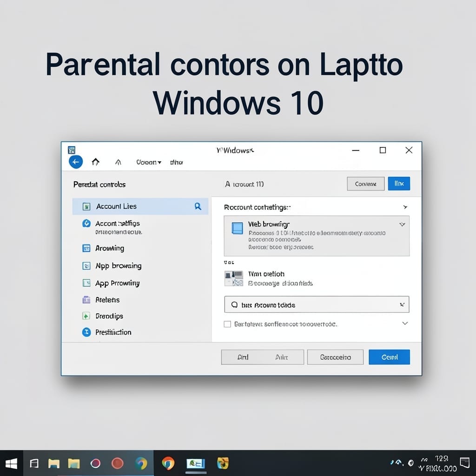Image resolution: width=476 pixels, height=476 pixels.
Task: Click the network icon in system tray
Action: pos(398,463)
